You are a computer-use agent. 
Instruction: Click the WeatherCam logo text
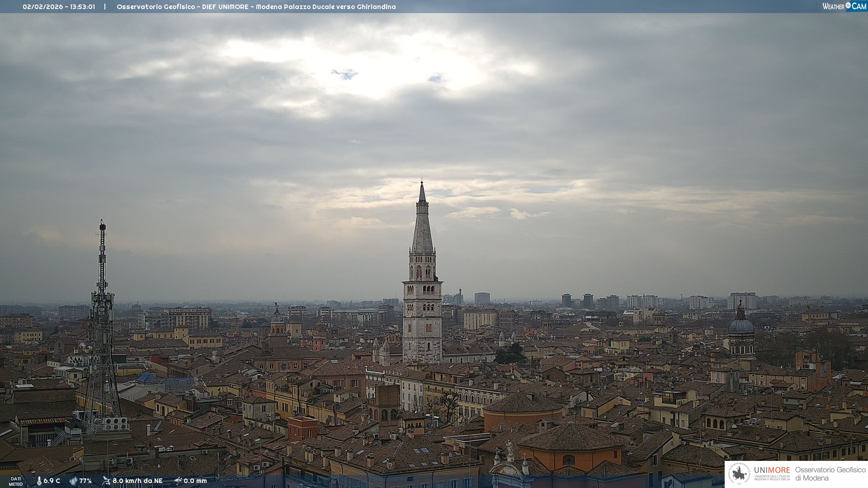pos(833,6)
